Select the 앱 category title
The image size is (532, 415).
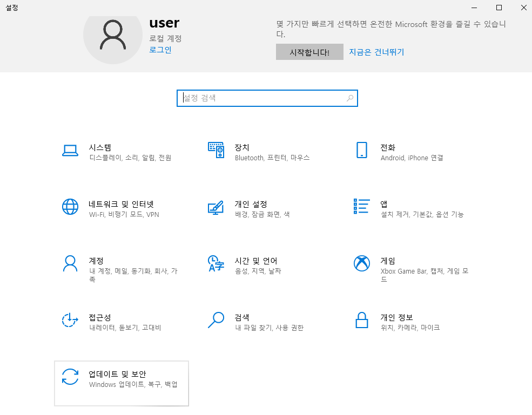384,204
